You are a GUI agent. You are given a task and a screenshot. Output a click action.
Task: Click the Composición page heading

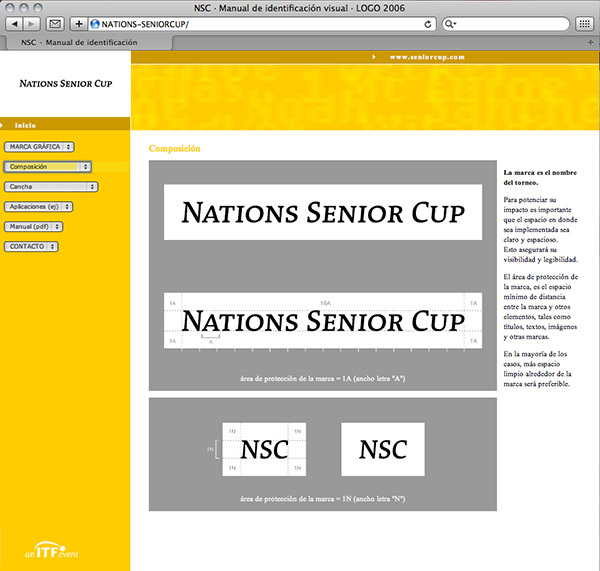pyautogui.click(x=174, y=148)
